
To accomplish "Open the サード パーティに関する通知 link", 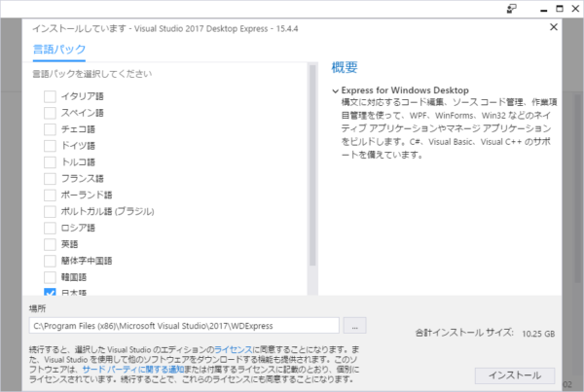I will click(133, 370).
